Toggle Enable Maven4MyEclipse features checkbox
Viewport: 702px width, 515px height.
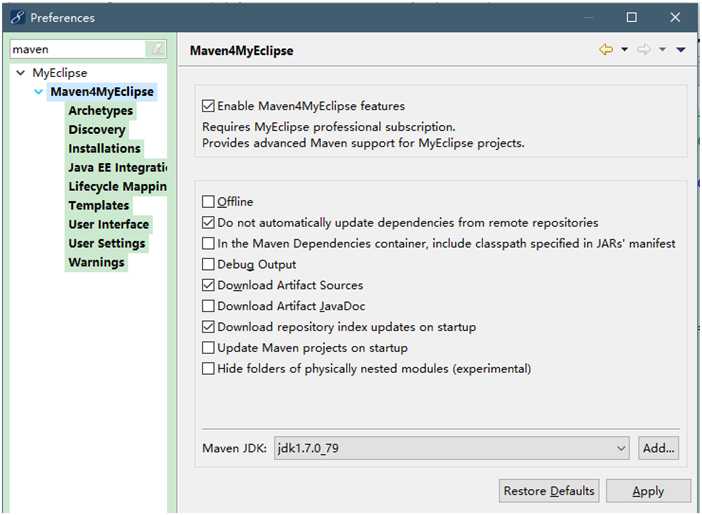point(208,106)
